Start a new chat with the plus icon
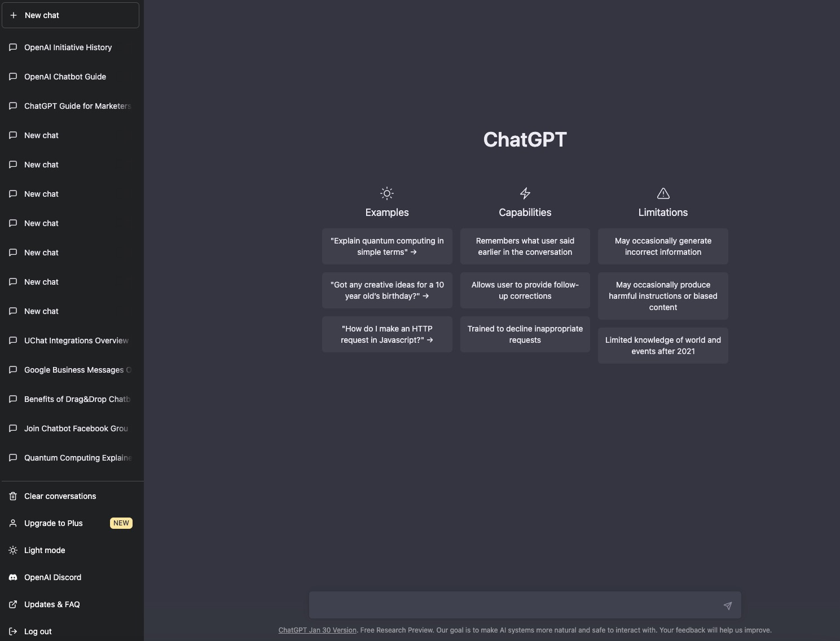The width and height of the screenshot is (840, 641). [x=13, y=15]
